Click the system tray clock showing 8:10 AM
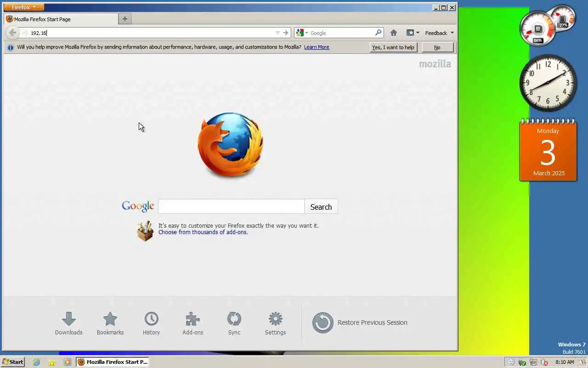Screen dimensions: 588x368 (565, 362)
